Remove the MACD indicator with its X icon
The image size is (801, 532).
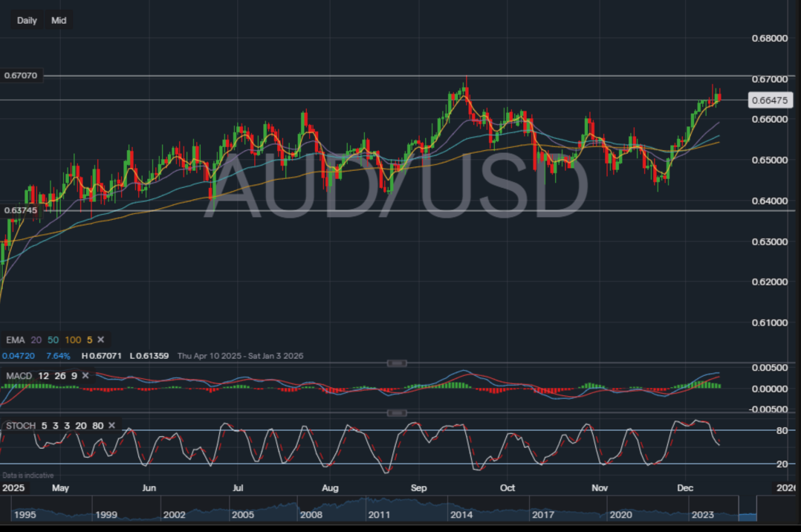[x=85, y=376]
